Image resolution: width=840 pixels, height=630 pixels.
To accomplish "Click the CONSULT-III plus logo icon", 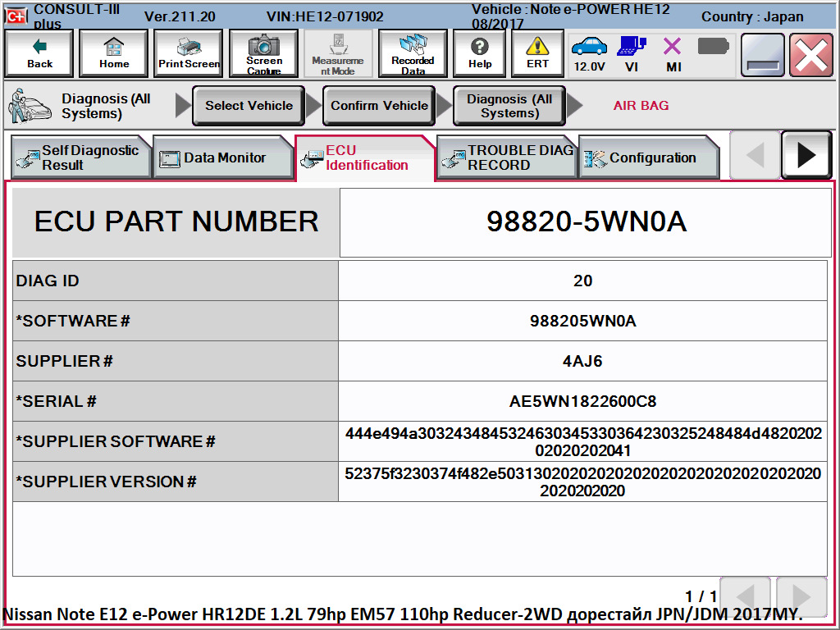I will [16, 16].
